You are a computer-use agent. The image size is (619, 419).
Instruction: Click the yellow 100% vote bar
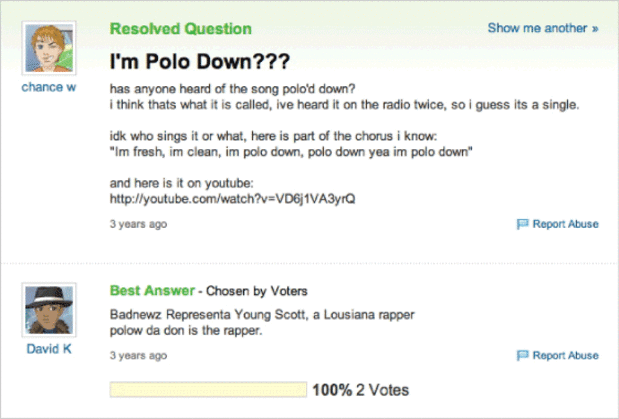(208, 389)
